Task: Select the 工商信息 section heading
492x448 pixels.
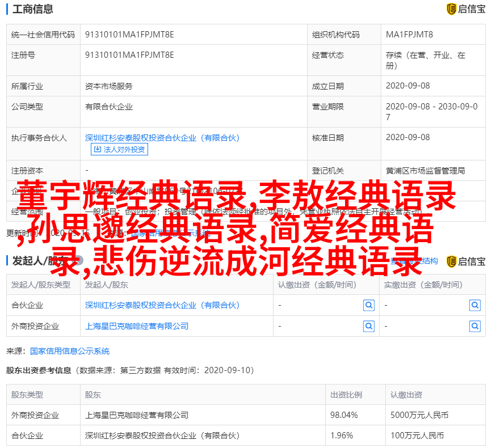Action: [x=33, y=9]
